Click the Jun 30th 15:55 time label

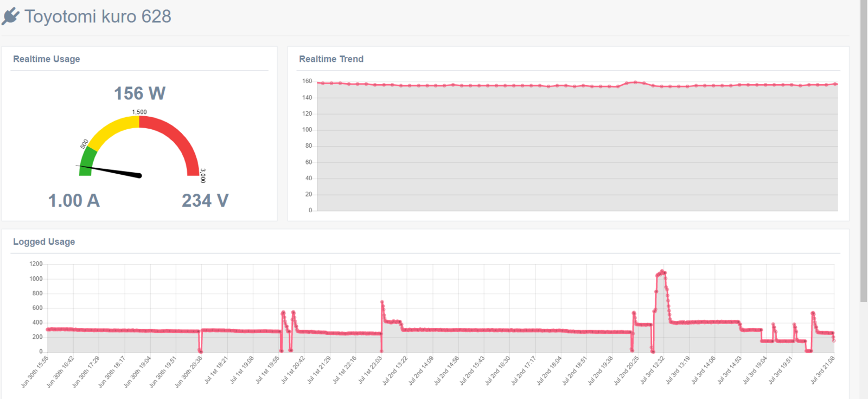pos(35,372)
